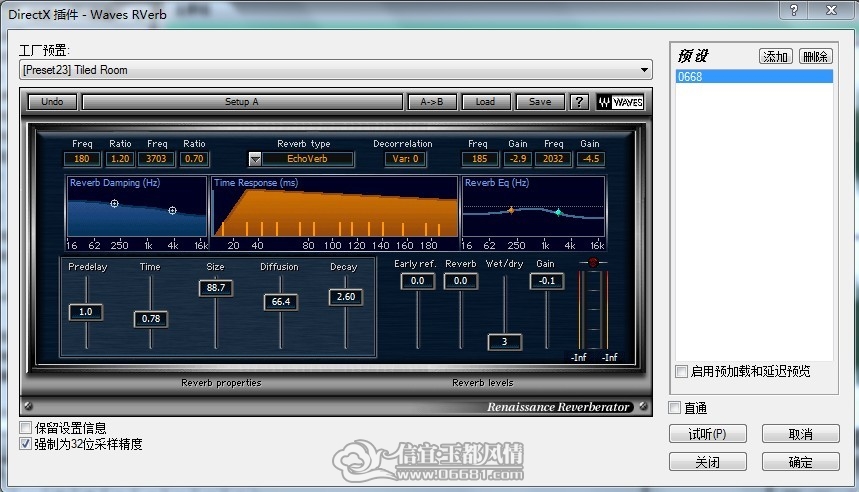Click the EQ high Freq field 2032
Screen dimensions: 859x492
(x=553, y=159)
